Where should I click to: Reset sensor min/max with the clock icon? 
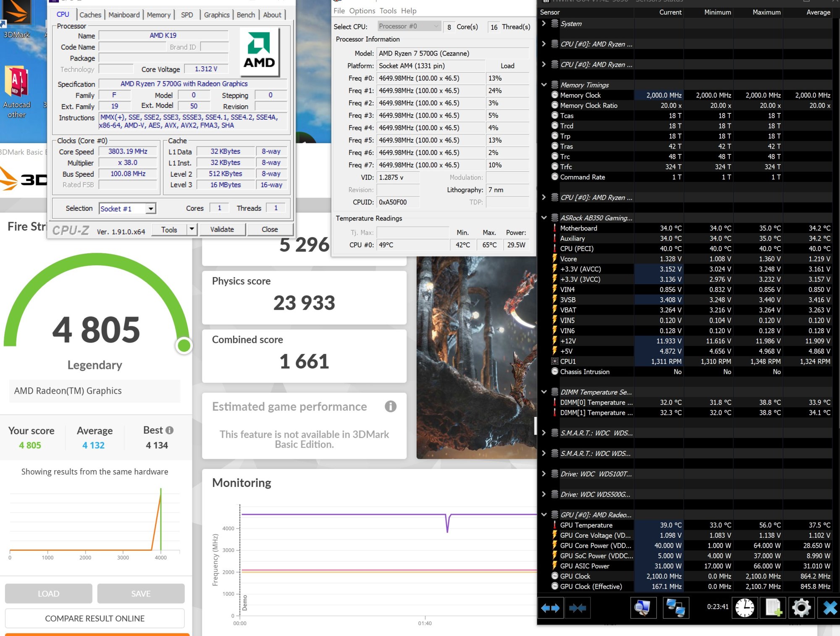click(745, 608)
